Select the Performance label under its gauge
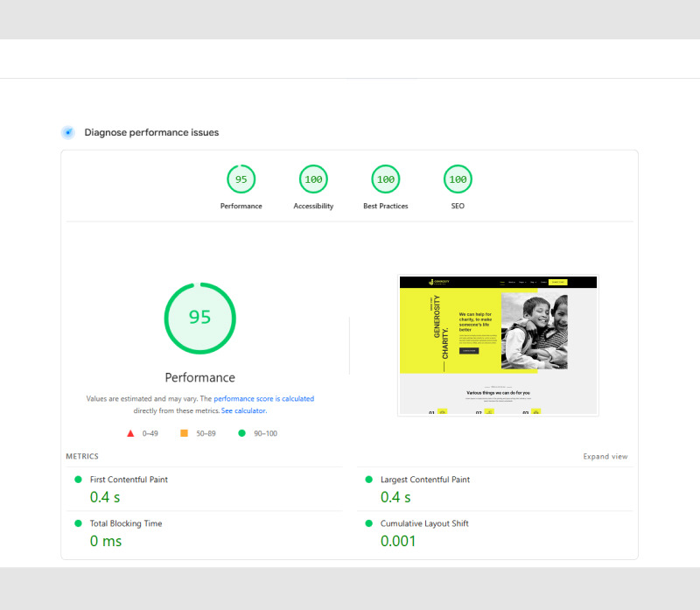This screenshot has height=610, width=700. coord(241,206)
